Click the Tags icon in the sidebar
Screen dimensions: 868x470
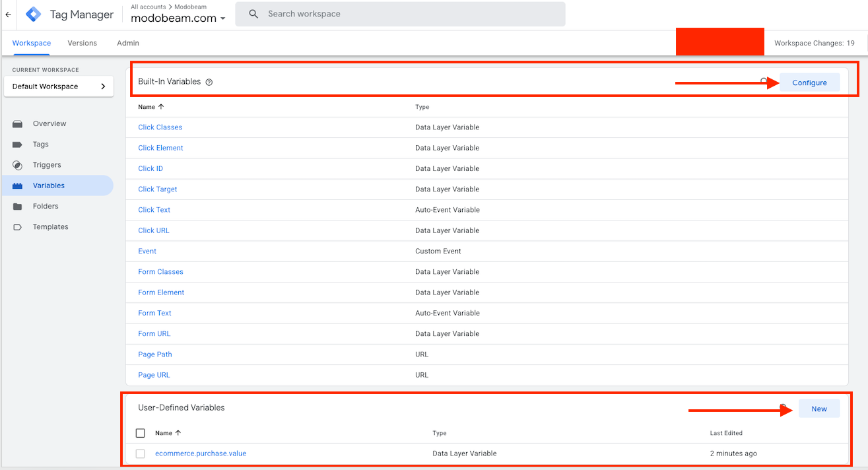(x=18, y=145)
